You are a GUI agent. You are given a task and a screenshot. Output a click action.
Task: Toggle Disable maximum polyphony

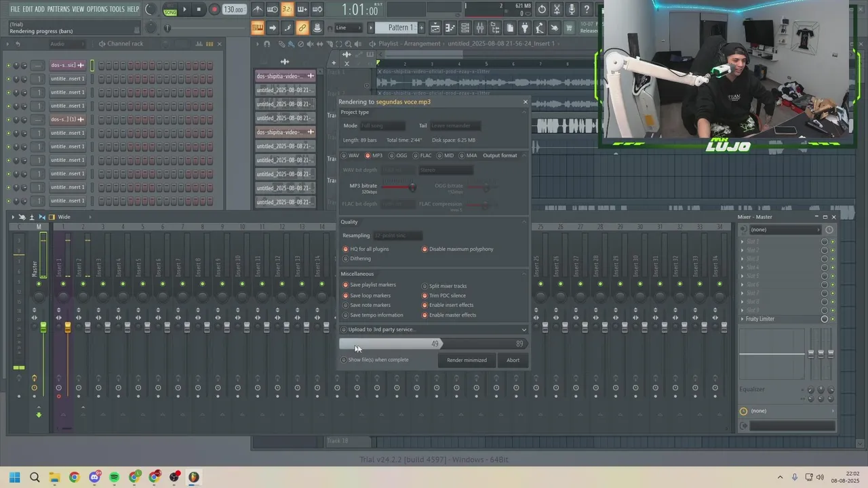pyautogui.click(x=458, y=249)
